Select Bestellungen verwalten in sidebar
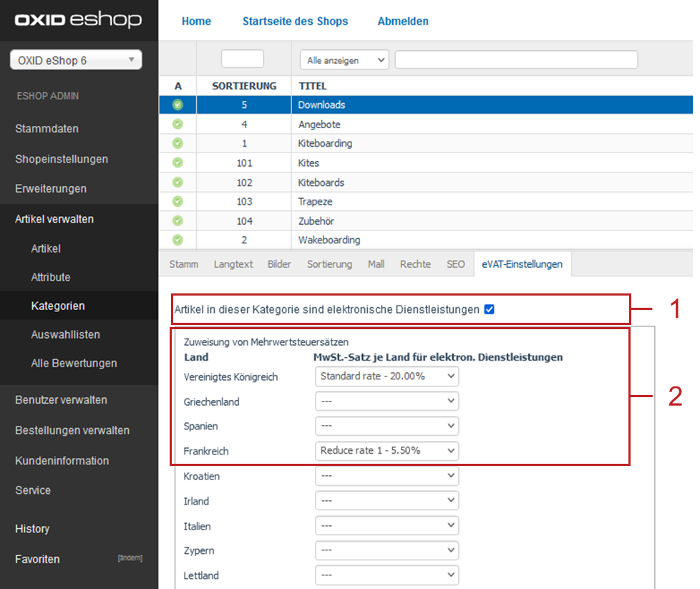 point(72,430)
